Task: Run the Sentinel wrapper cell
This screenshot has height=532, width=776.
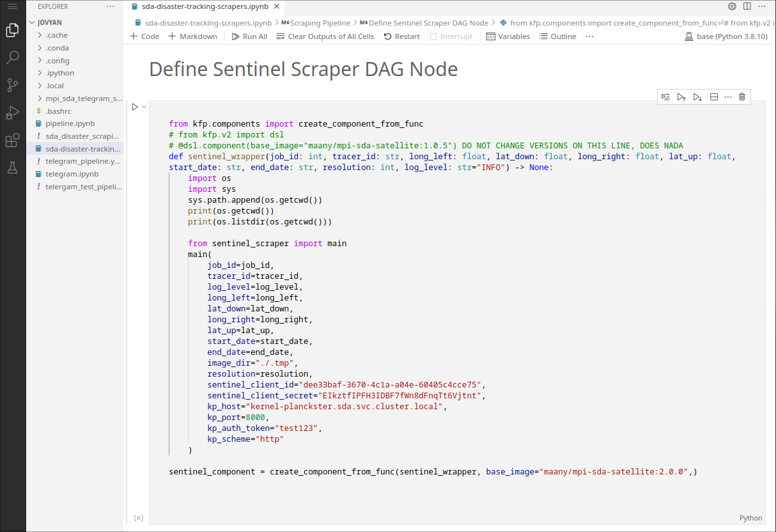Action: tap(135, 107)
